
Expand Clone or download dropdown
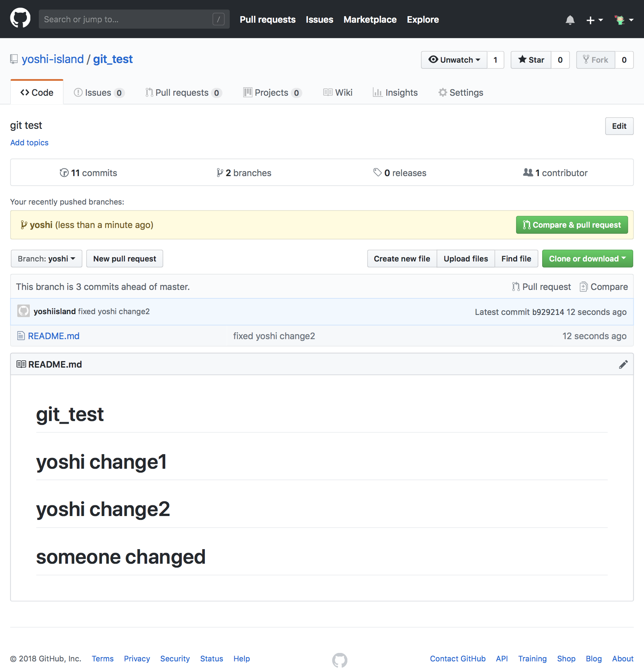point(587,259)
